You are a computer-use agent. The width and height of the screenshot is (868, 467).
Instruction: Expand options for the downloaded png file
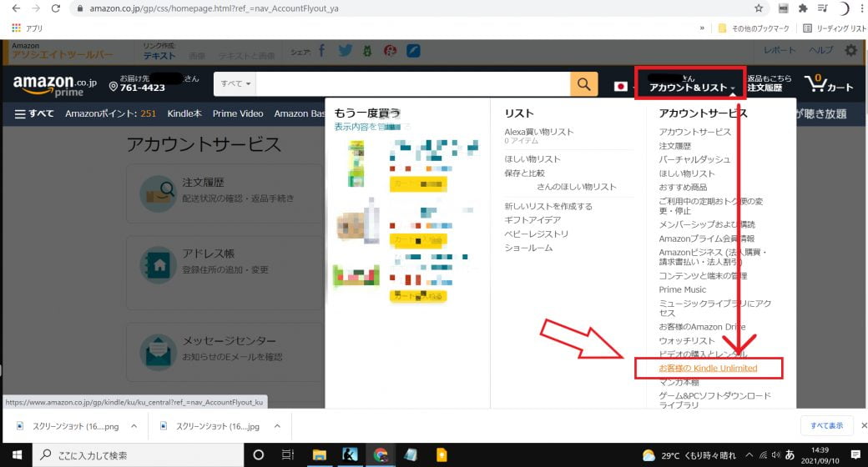coord(134,426)
